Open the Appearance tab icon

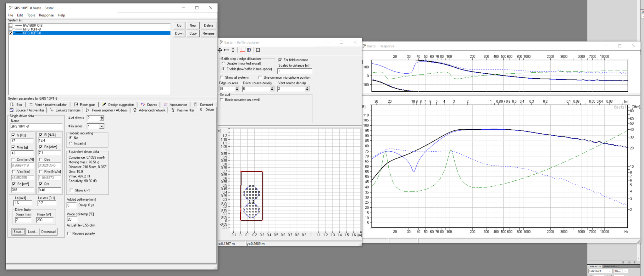[x=166, y=104]
